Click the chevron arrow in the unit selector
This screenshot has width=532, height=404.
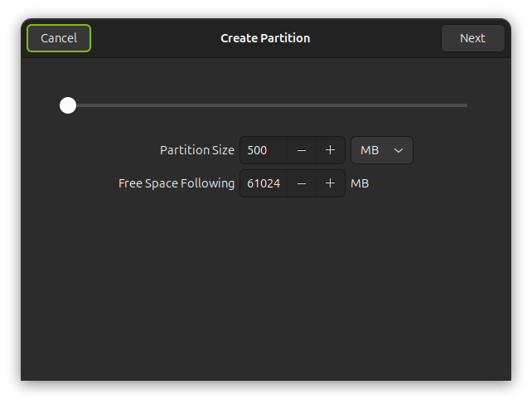399,150
